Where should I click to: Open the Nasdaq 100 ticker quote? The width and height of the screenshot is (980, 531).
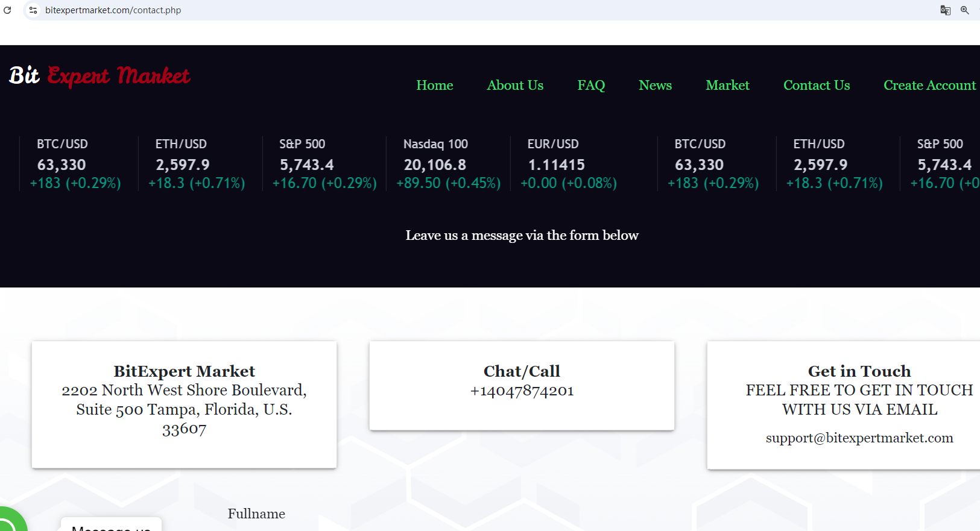click(447, 163)
